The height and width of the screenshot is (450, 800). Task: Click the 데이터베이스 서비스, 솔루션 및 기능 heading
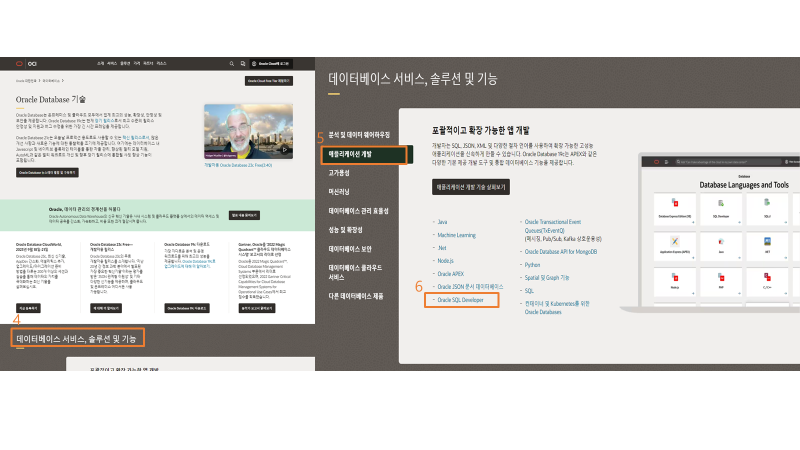[x=77, y=339]
